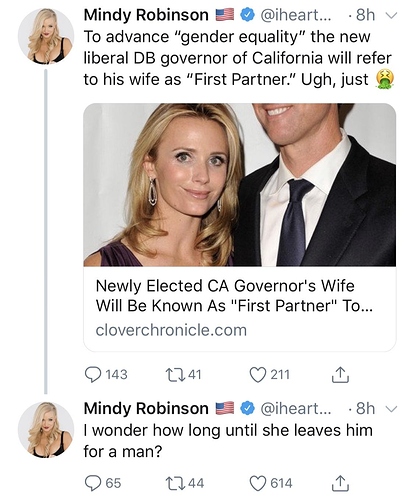414x500 pixels.
Task: Open the dropdown chevron on first tweet
Action: (x=392, y=15)
